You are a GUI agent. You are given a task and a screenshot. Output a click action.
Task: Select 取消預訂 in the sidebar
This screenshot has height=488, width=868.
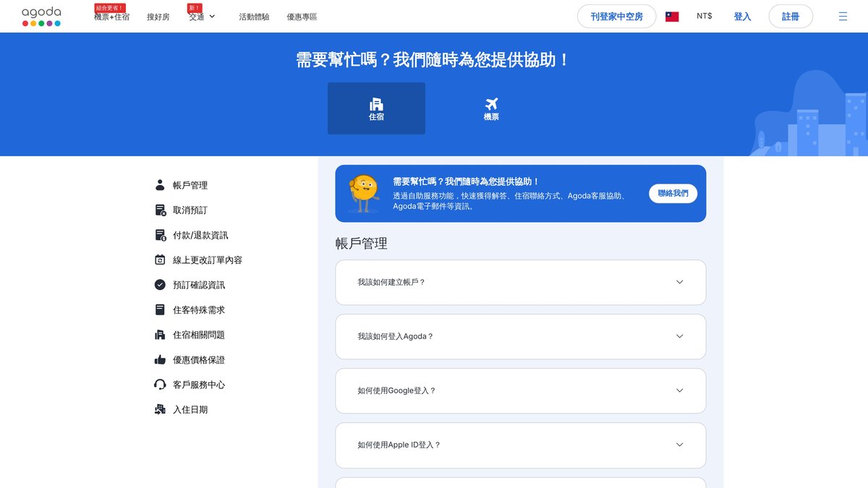(x=190, y=210)
